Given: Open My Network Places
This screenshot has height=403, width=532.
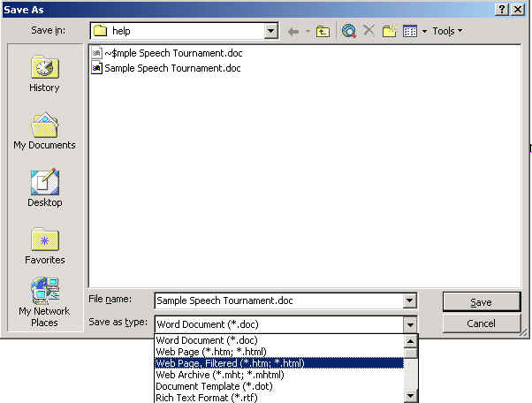Looking at the screenshot, I should click(44, 302).
